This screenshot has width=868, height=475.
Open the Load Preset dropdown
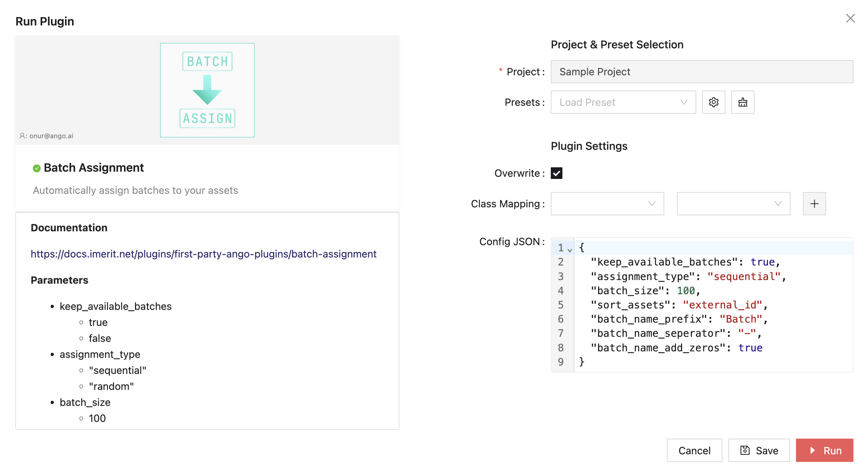(623, 102)
